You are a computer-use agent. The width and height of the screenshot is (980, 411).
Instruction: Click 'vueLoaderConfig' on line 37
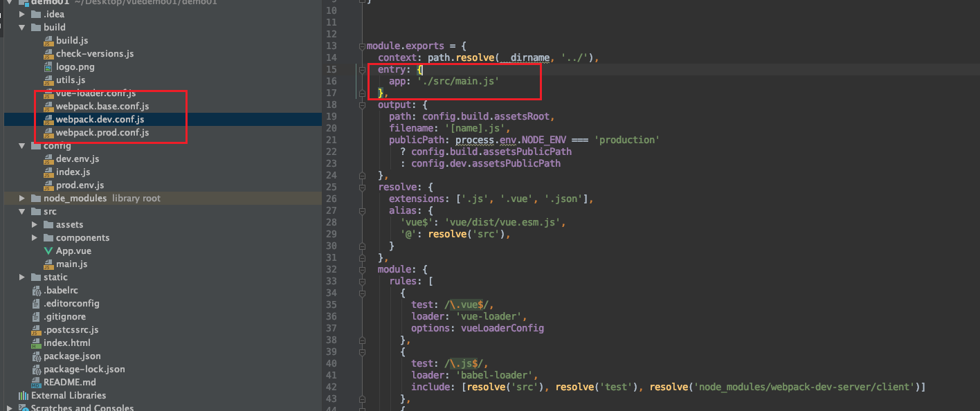pyautogui.click(x=502, y=329)
